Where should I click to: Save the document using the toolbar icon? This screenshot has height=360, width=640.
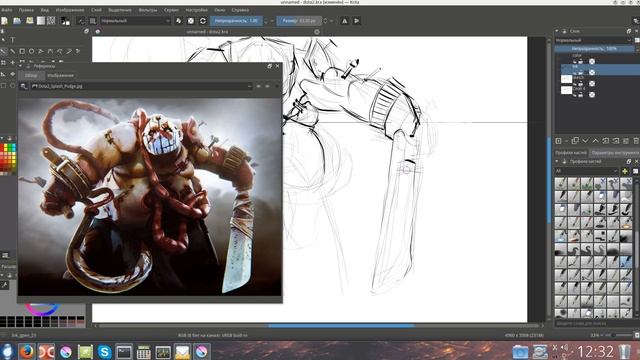[29, 20]
